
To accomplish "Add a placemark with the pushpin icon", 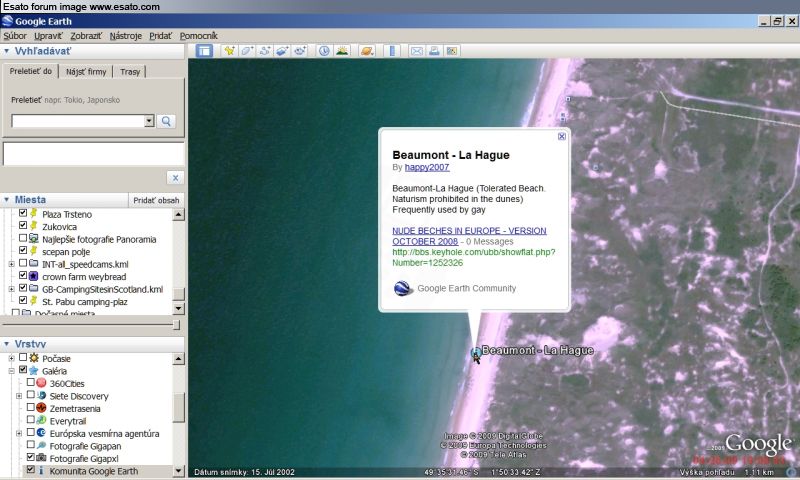I will 230,50.
